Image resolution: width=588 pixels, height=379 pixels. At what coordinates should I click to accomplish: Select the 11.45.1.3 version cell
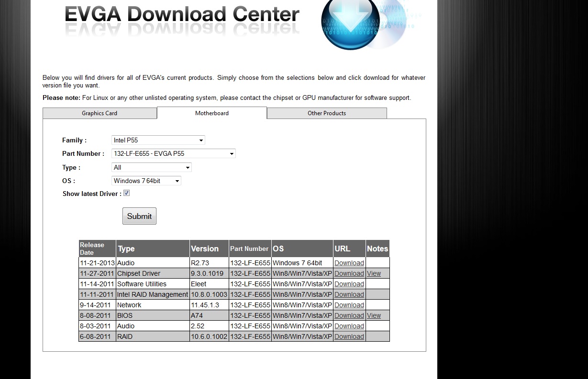[x=209, y=305]
